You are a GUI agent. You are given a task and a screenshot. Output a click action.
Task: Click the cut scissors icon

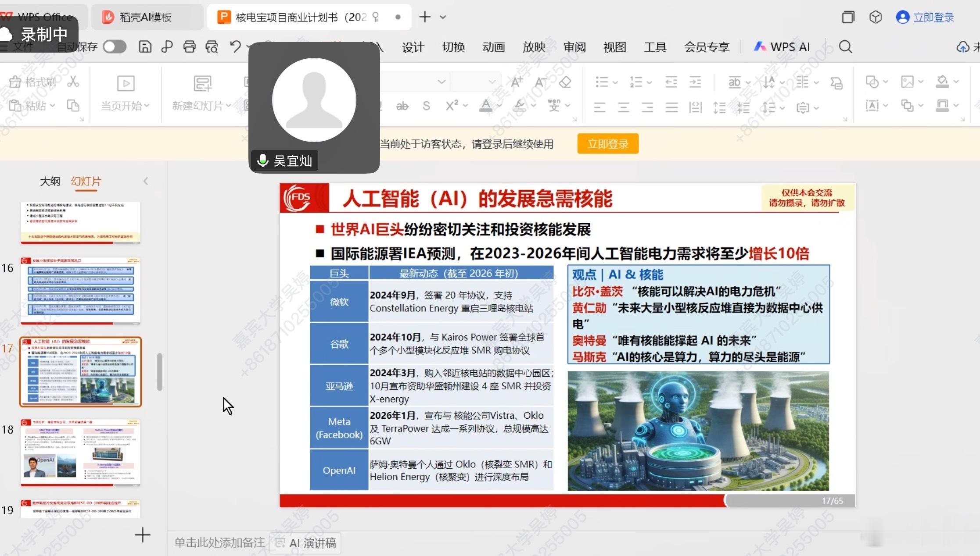point(73,82)
